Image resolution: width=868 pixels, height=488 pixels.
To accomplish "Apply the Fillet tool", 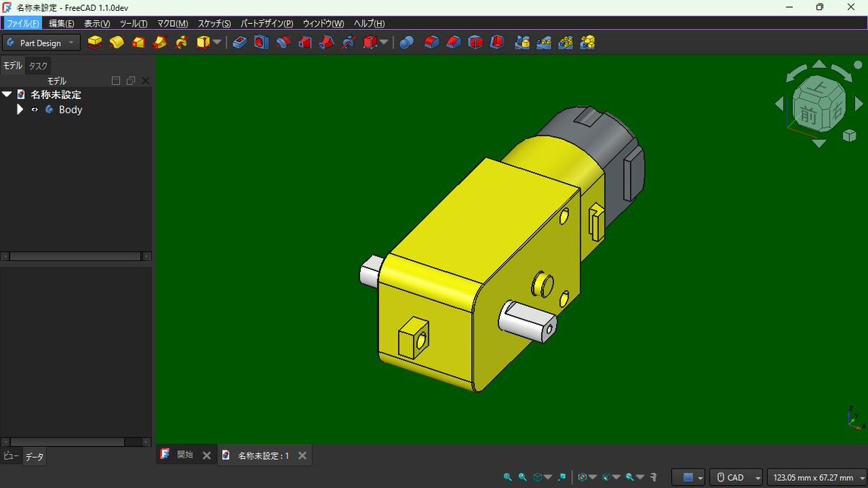I will coord(432,43).
